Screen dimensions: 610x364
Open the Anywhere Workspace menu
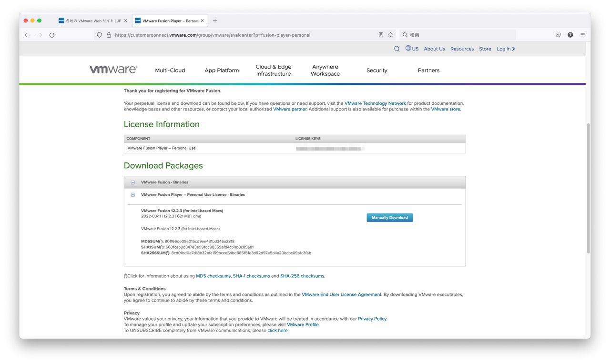point(325,70)
